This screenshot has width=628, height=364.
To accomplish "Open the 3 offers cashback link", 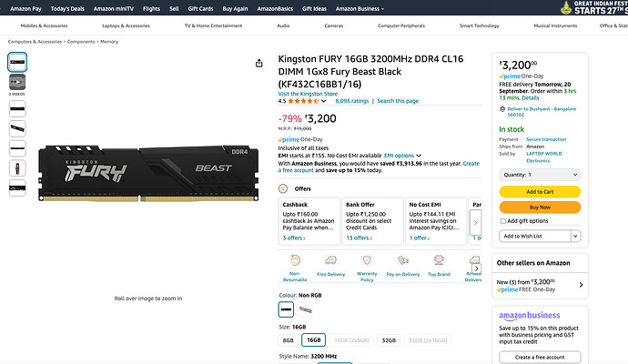I will pos(294,238).
